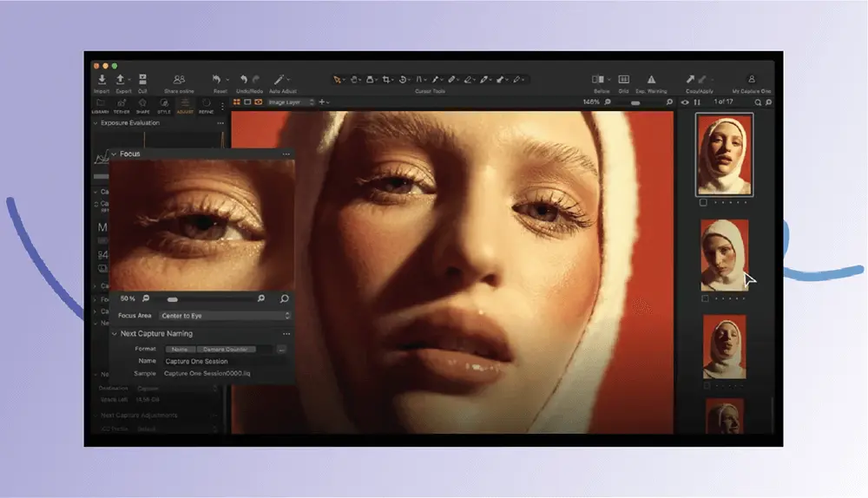Viewport: 868px width, 498px height.
Task: Select the Crop cursor tool
Action: (386, 80)
